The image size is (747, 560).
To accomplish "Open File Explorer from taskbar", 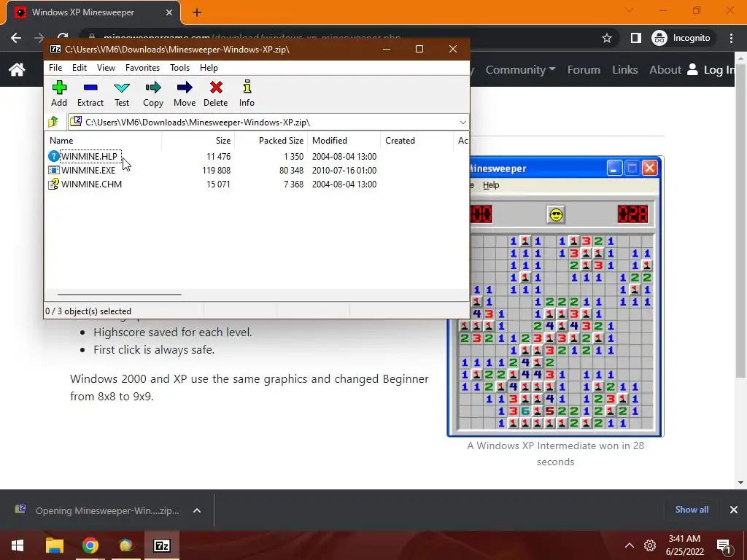I will [x=54, y=545].
